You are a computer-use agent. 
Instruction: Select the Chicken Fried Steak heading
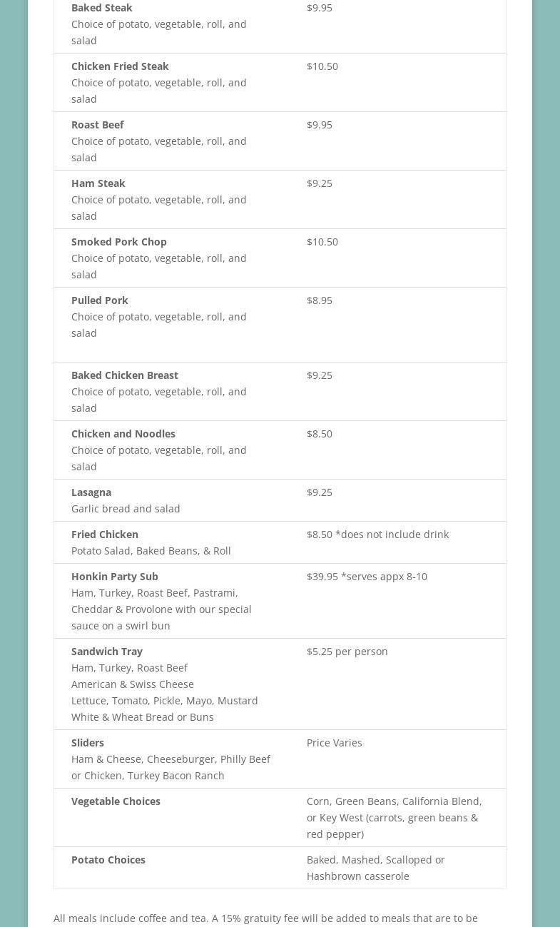(x=120, y=66)
